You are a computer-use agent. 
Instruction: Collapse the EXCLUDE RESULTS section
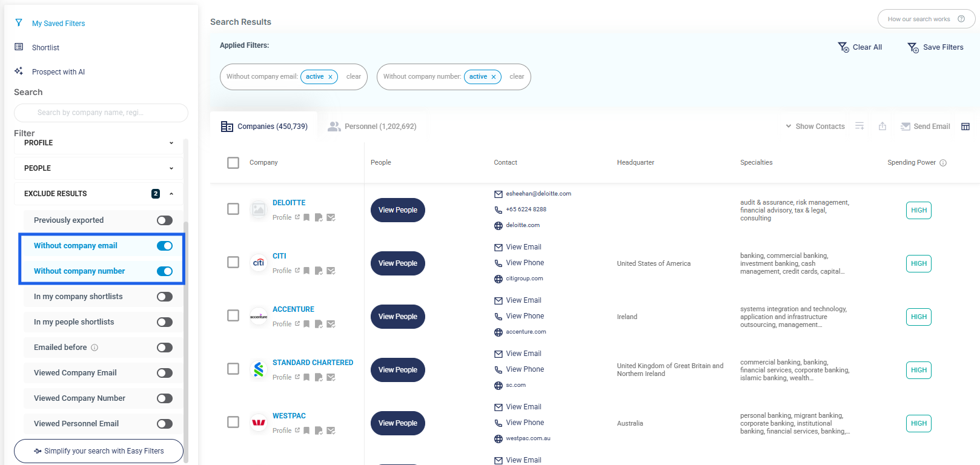[99, 194]
